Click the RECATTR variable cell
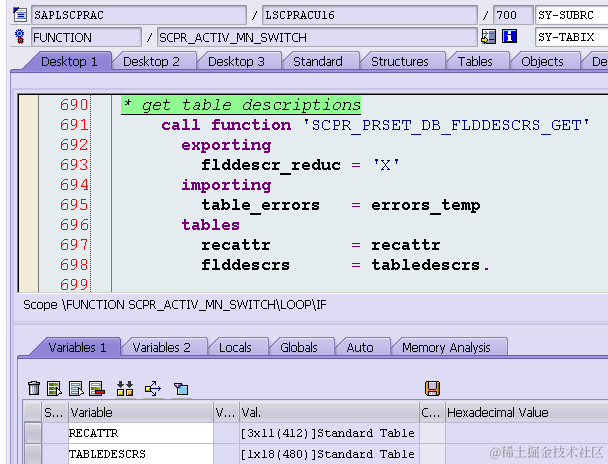This screenshot has width=608, height=464. click(x=141, y=433)
